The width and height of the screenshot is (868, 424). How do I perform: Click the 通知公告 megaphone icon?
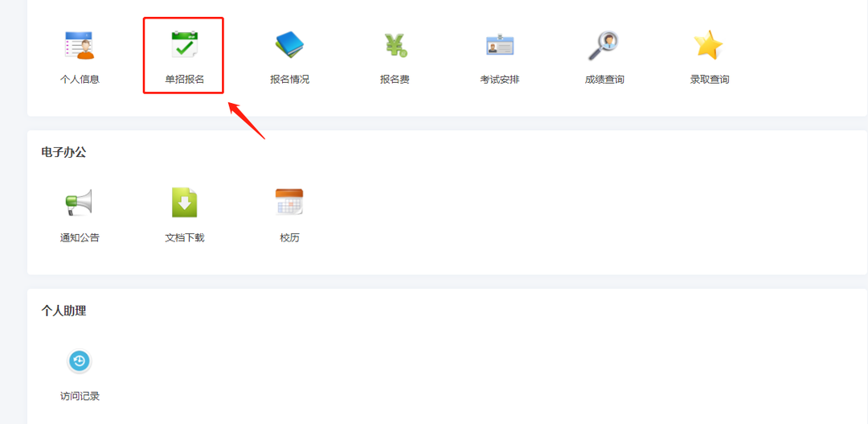coord(80,203)
